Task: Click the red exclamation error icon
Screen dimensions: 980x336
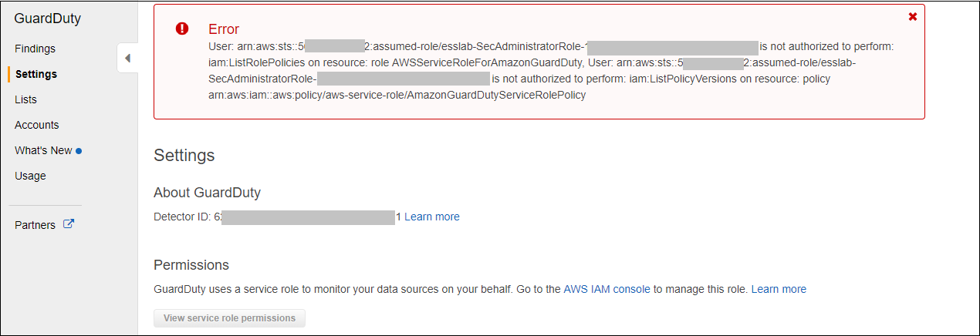Action: (x=182, y=29)
